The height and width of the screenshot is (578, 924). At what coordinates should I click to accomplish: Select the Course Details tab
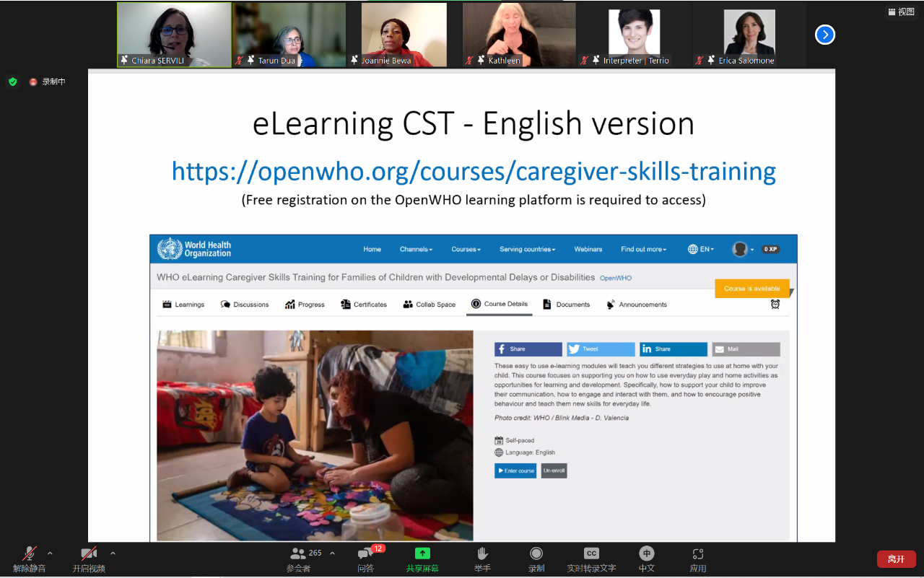tap(500, 304)
